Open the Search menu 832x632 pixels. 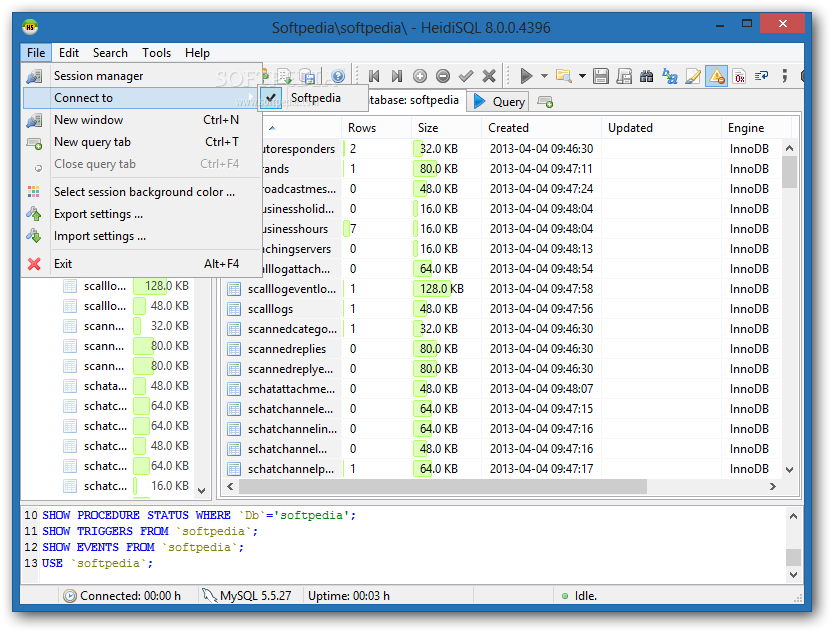(110, 53)
